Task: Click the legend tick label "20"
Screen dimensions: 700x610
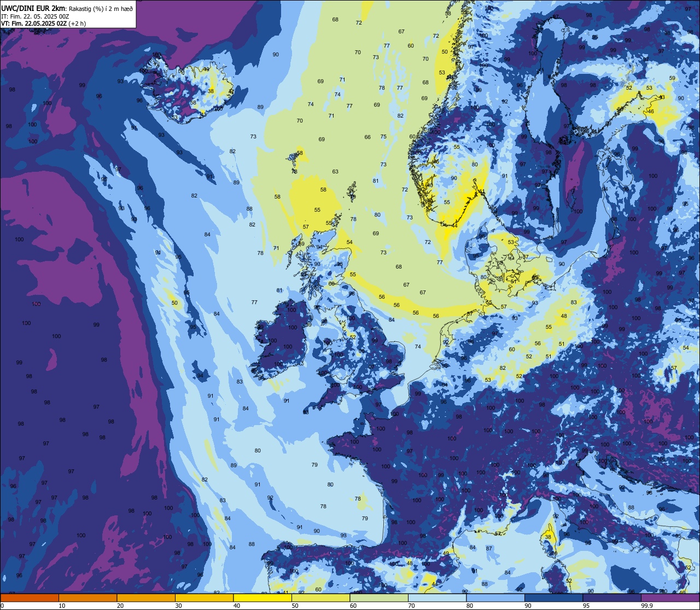Action: click(120, 606)
